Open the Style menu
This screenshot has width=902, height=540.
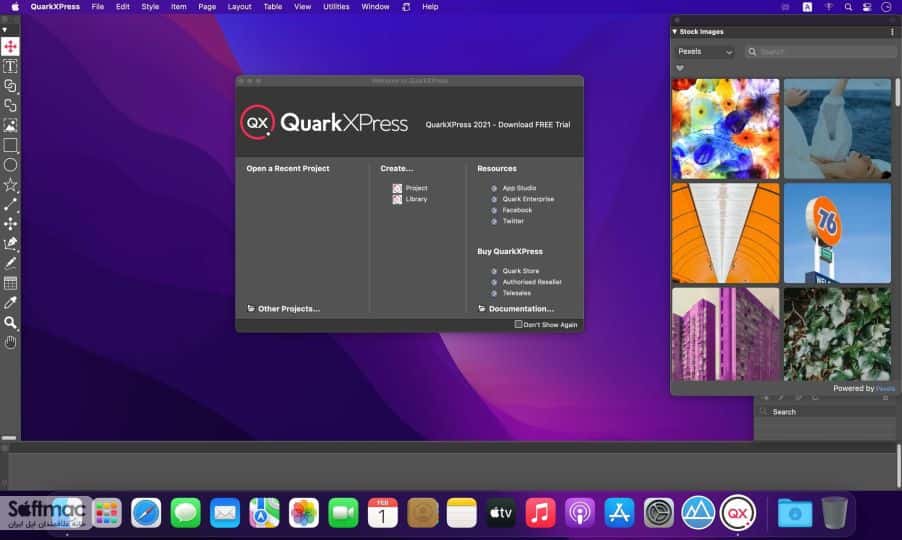point(150,7)
